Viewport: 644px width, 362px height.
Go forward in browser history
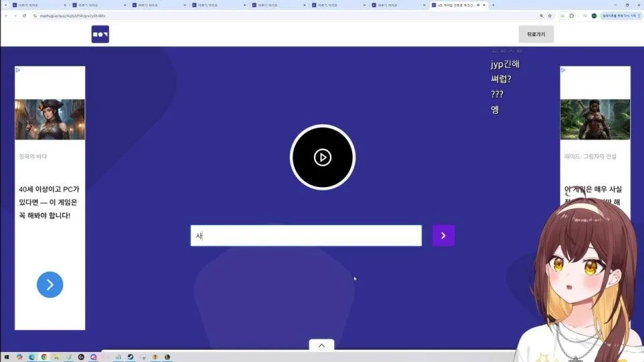click(x=15, y=15)
